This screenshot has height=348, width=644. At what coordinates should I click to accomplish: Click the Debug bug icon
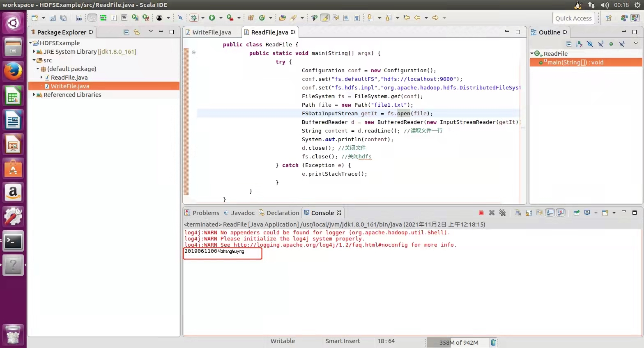coord(194,18)
